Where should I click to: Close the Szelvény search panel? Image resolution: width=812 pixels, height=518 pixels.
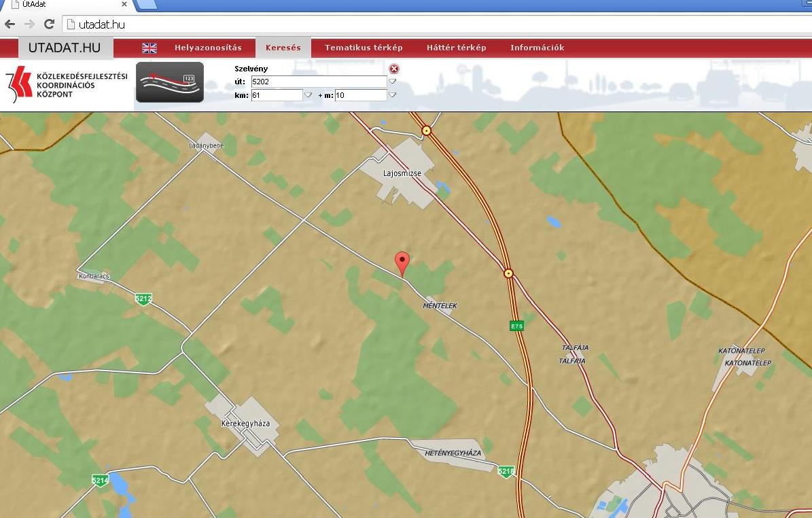pos(394,69)
